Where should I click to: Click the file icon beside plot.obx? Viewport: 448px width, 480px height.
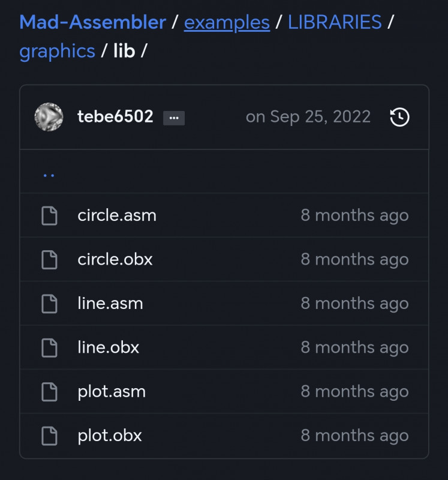click(x=50, y=435)
